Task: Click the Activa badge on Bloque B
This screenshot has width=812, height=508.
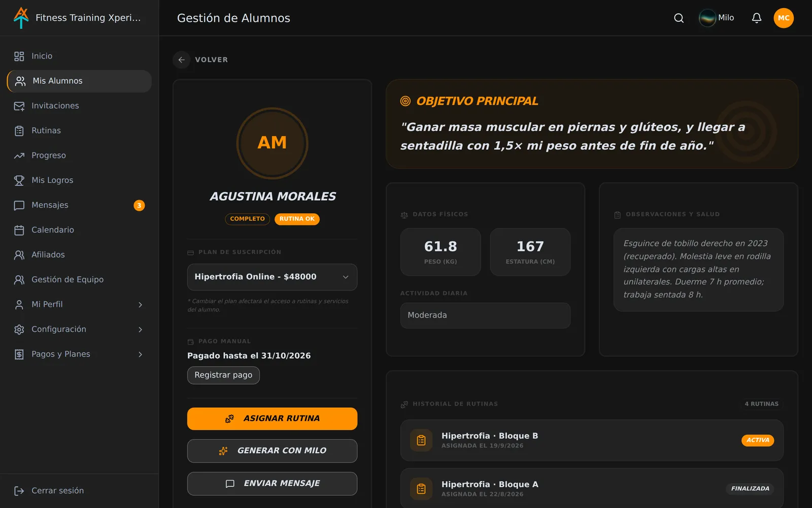Action: 758,440
